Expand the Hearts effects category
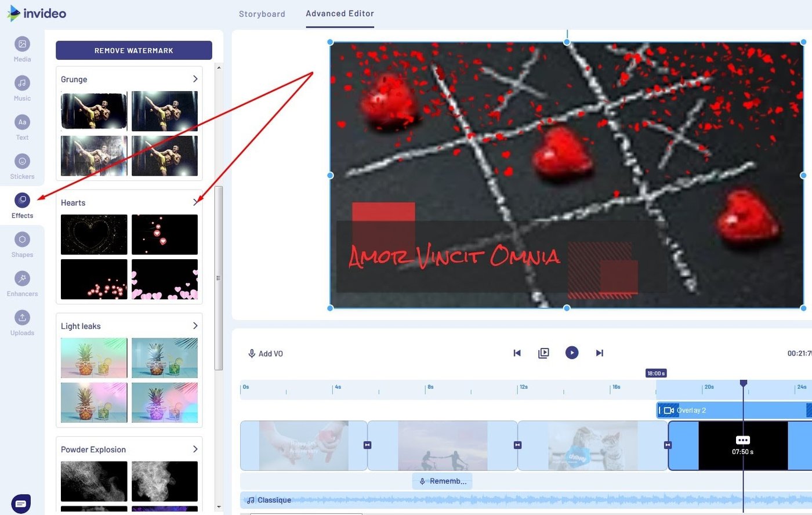Image resolution: width=812 pixels, height=515 pixels. [197, 202]
